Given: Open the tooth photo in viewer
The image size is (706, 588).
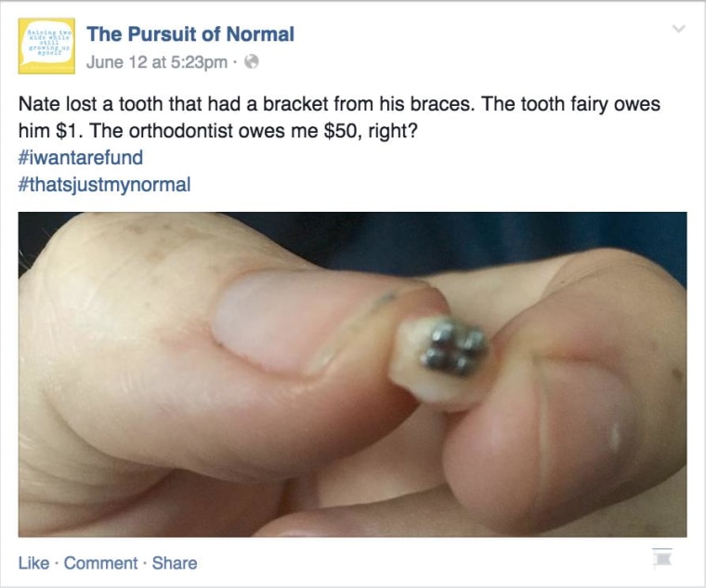Looking at the screenshot, I should pyautogui.click(x=353, y=374).
